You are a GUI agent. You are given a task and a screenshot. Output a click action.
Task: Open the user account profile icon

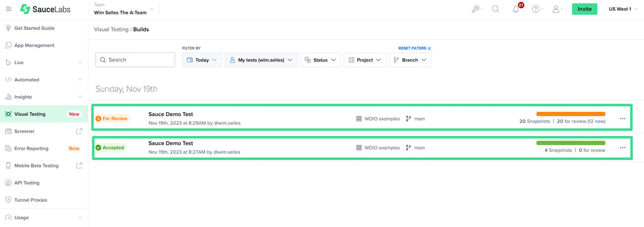(555, 9)
